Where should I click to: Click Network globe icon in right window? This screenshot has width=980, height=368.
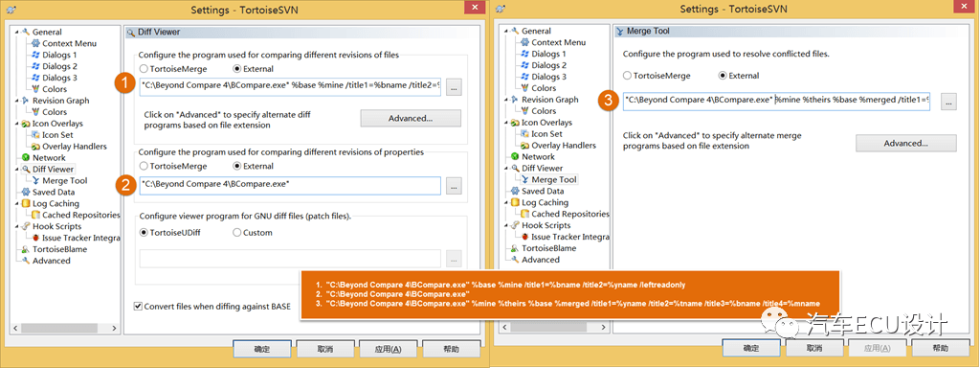[514, 156]
